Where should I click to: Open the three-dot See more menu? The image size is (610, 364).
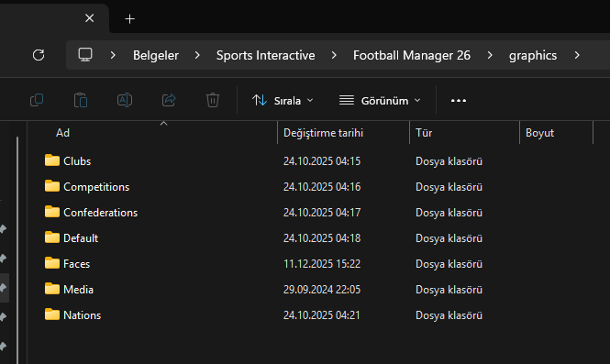(x=459, y=101)
